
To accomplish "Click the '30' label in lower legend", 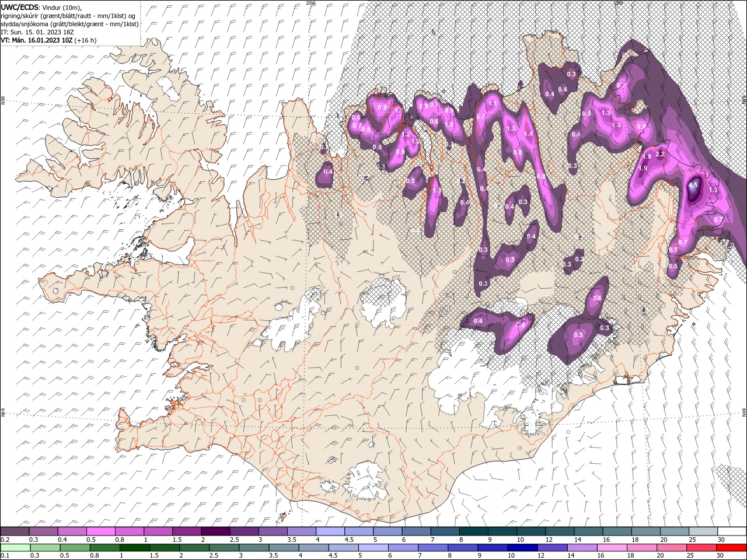I will click(x=720, y=556).
